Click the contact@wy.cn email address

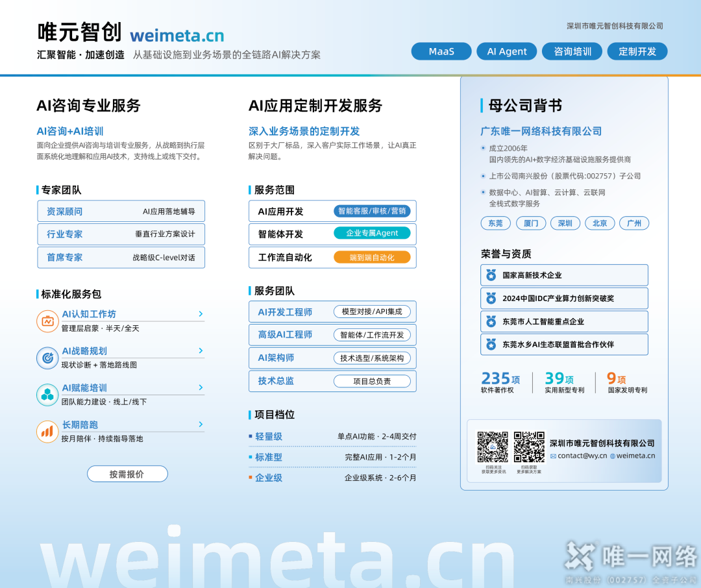[x=582, y=456]
